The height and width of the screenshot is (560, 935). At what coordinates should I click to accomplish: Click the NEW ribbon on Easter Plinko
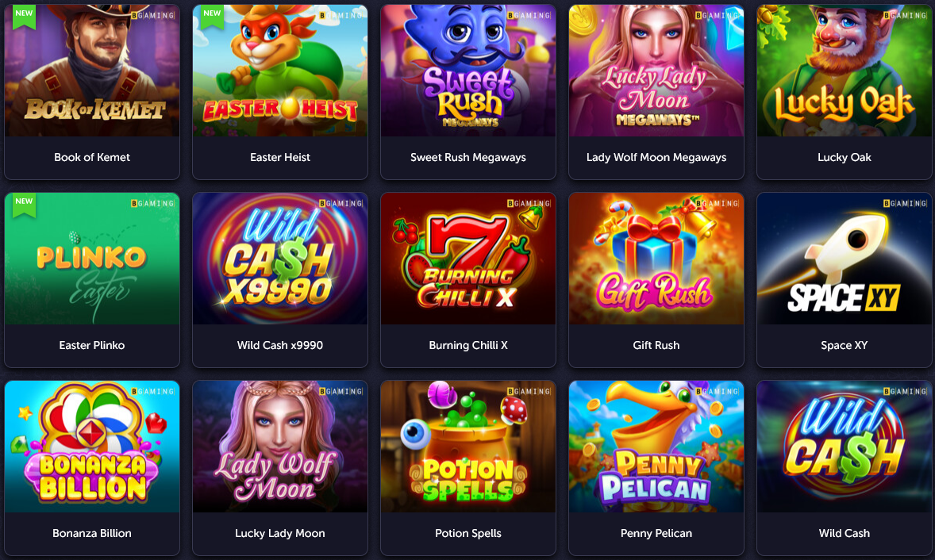[x=24, y=205]
